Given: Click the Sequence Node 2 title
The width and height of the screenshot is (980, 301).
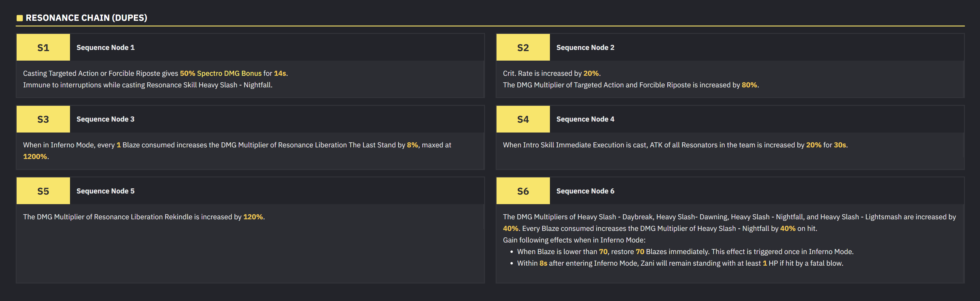Looking at the screenshot, I should point(585,48).
